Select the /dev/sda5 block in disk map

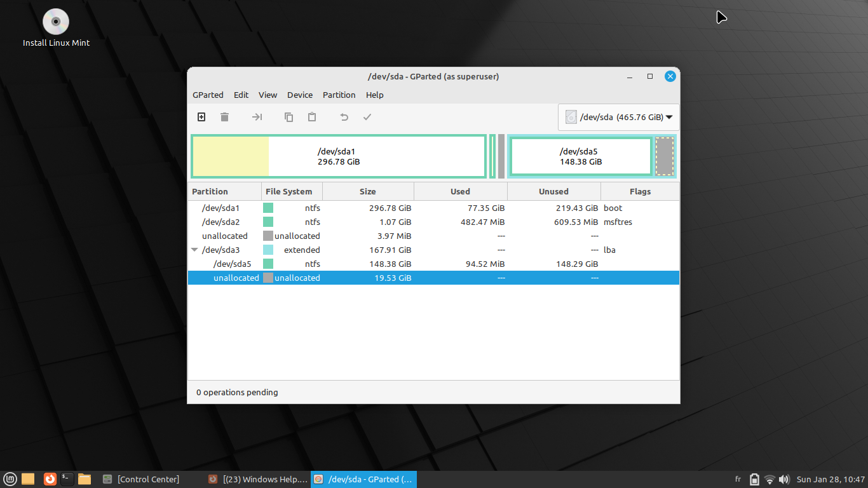[x=581, y=156]
